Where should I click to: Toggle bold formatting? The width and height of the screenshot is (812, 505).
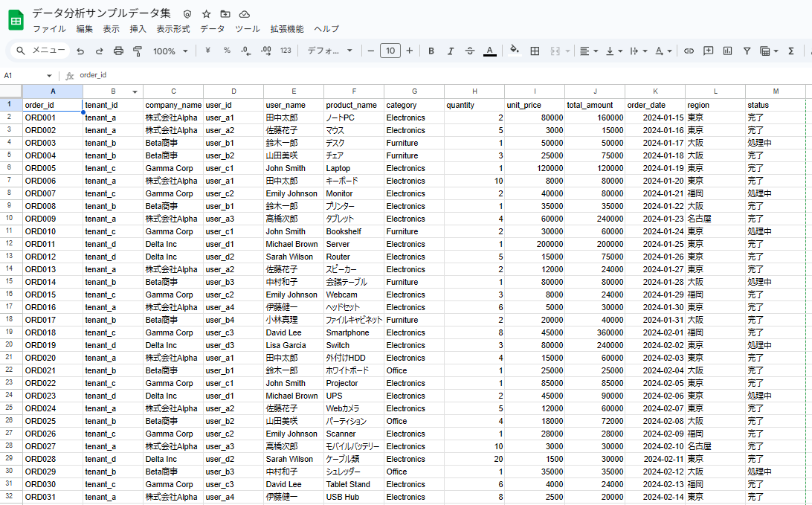tap(431, 51)
